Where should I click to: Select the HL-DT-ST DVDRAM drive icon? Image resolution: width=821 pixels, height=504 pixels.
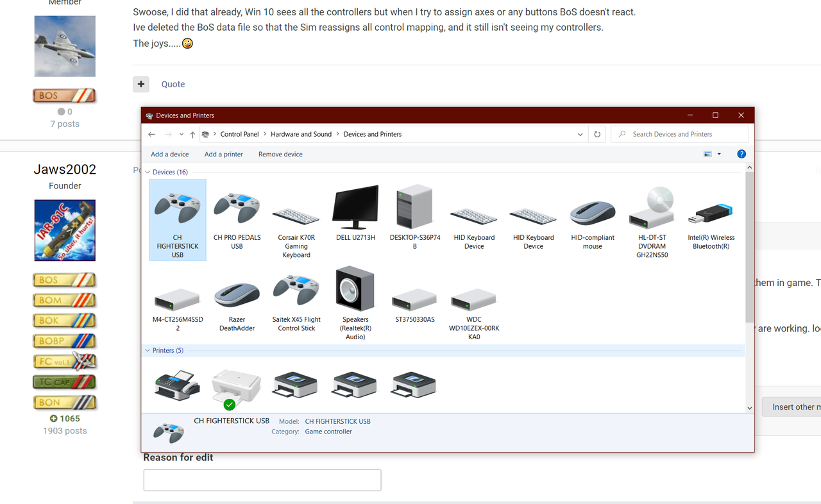(652, 206)
